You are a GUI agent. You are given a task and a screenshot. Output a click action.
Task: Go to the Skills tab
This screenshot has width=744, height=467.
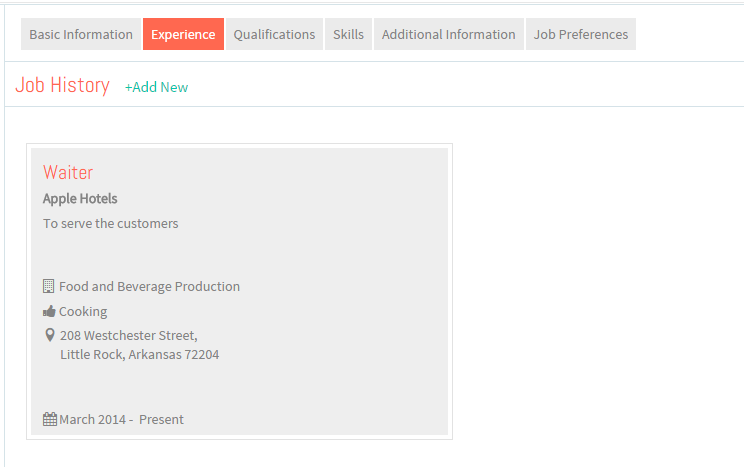click(348, 34)
